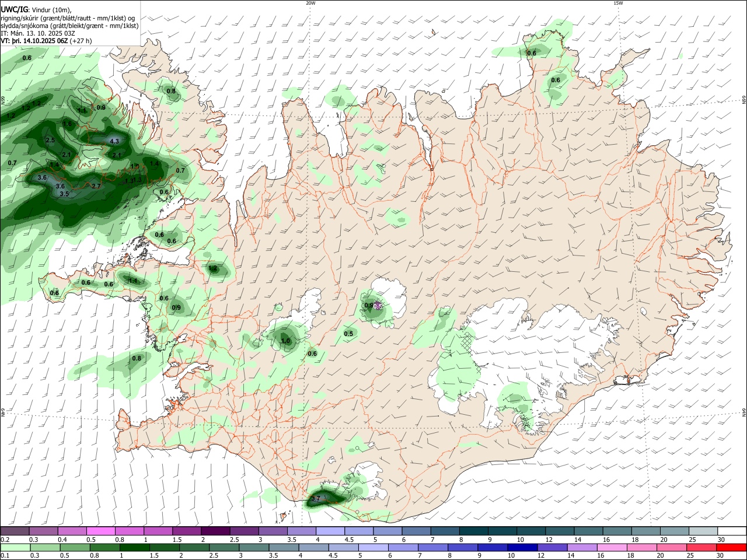
Task: Click the cross-hatched area on the glacier
Action: [465, 341]
